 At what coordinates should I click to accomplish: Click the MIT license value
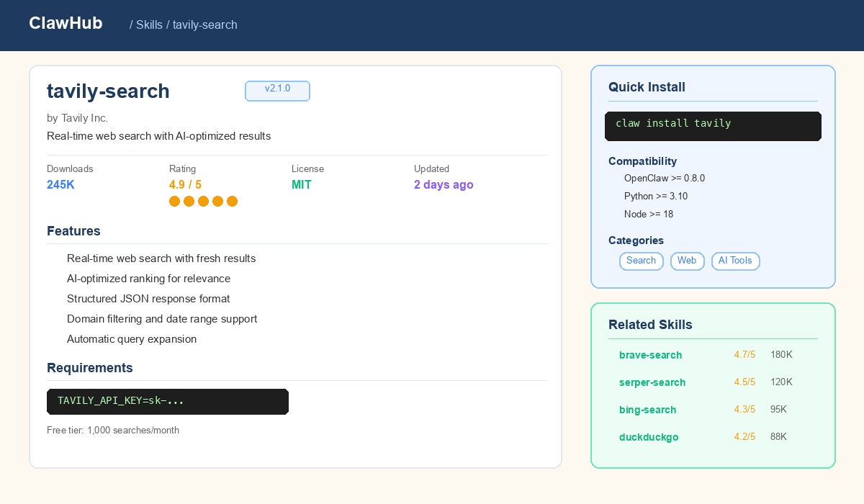(x=302, y=184)
